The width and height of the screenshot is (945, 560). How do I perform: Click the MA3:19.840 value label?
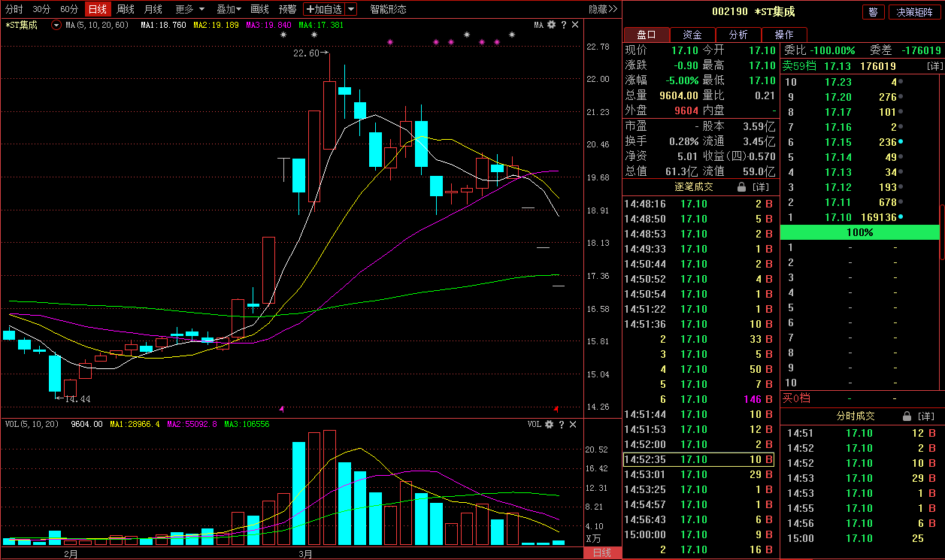pyautogui.click(x=268, y=25)
